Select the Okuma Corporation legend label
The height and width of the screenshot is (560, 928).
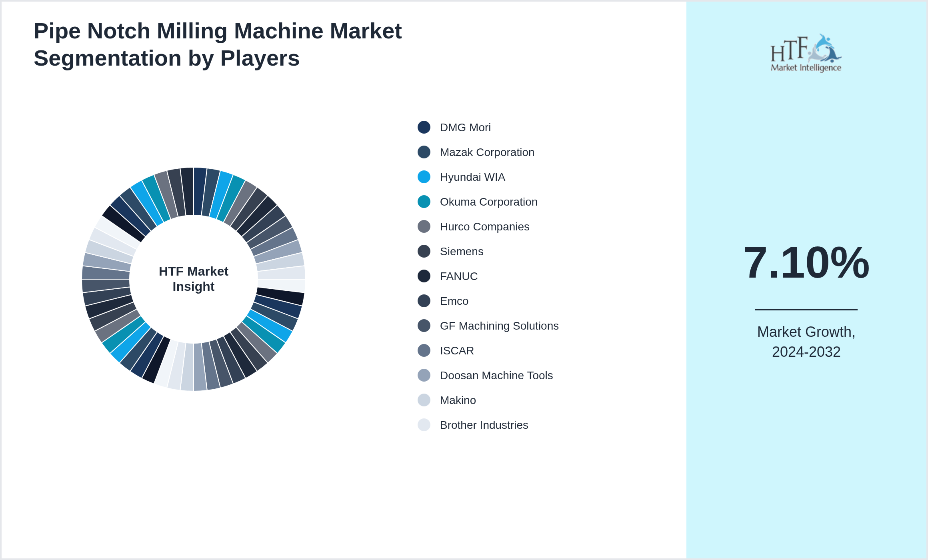pos(488,202)
